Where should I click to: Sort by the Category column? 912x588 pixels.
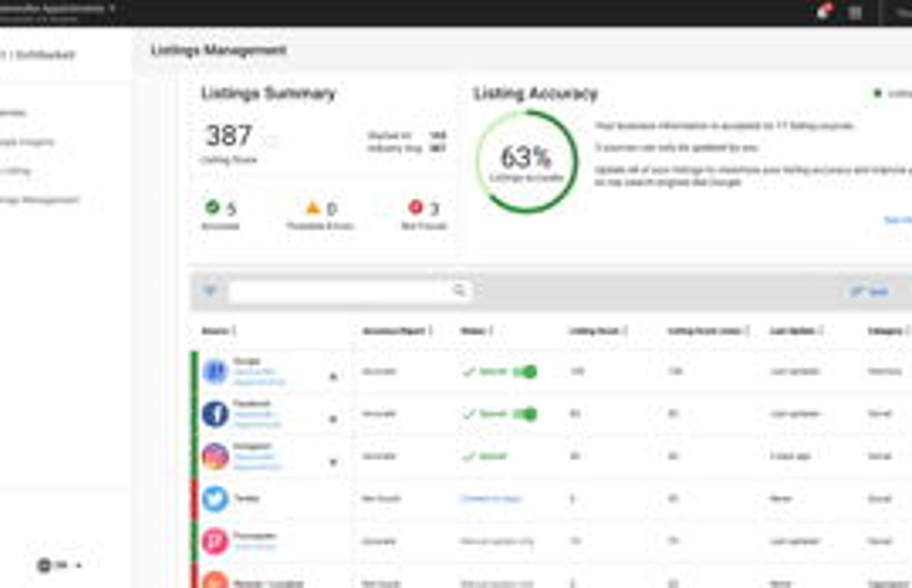pos(888,331)
